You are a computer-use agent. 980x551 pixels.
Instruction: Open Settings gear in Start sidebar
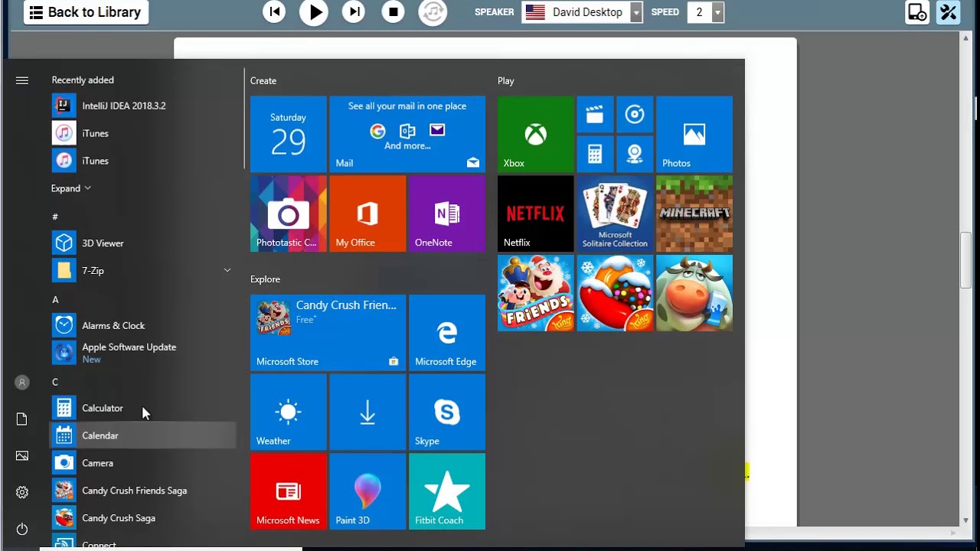click(22, 492)
